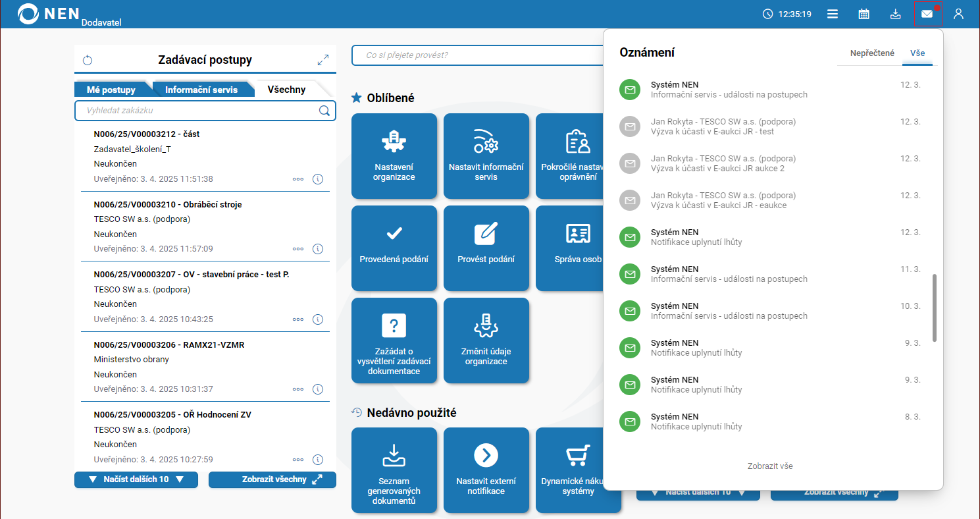The image size is (980, 519).
Task: Select the Všechny tab
Action: 286,90
